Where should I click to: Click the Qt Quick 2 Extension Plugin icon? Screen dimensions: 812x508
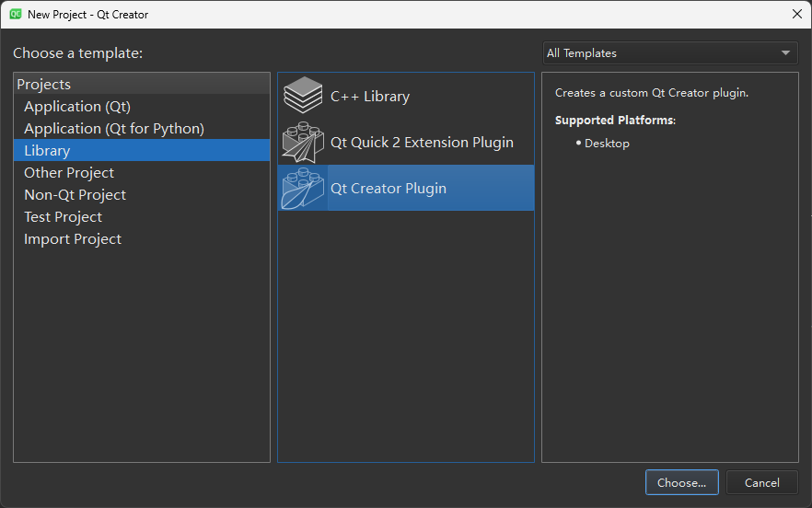tap(303, 142)
